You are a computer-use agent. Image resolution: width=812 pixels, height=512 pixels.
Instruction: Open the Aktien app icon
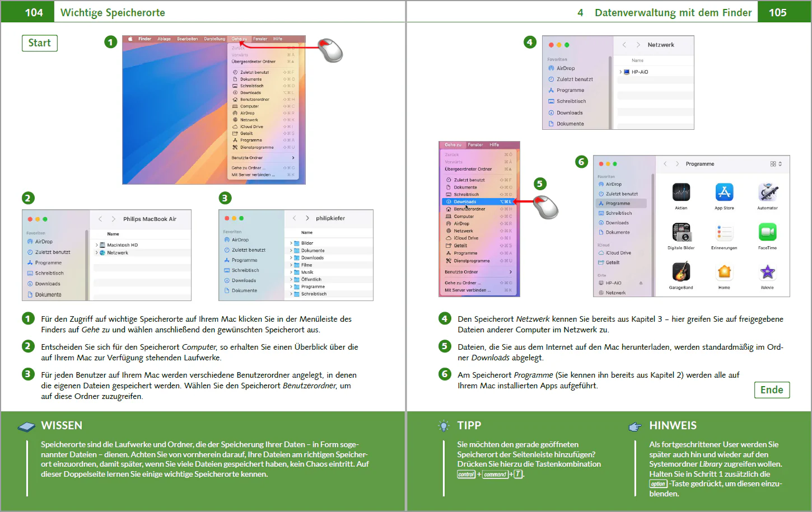[x=681, y=192]
